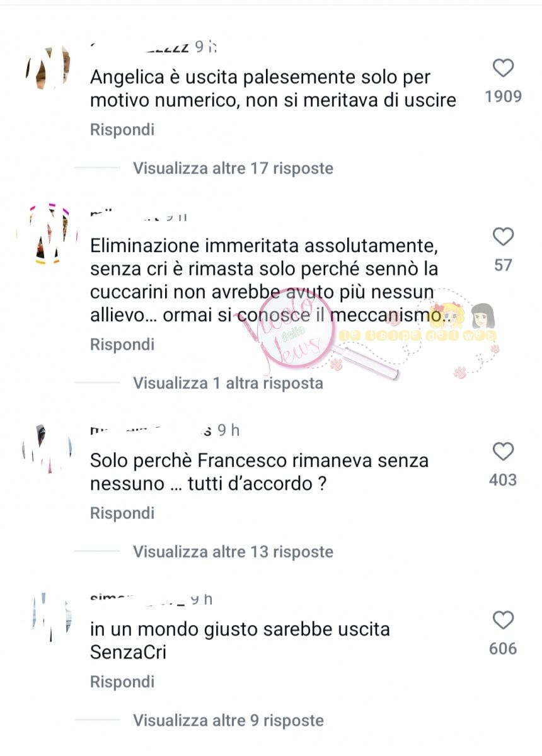Open avatar of the Eliminazione immeritata commenter
The image size is (542, 756).
tap(48, 234)
